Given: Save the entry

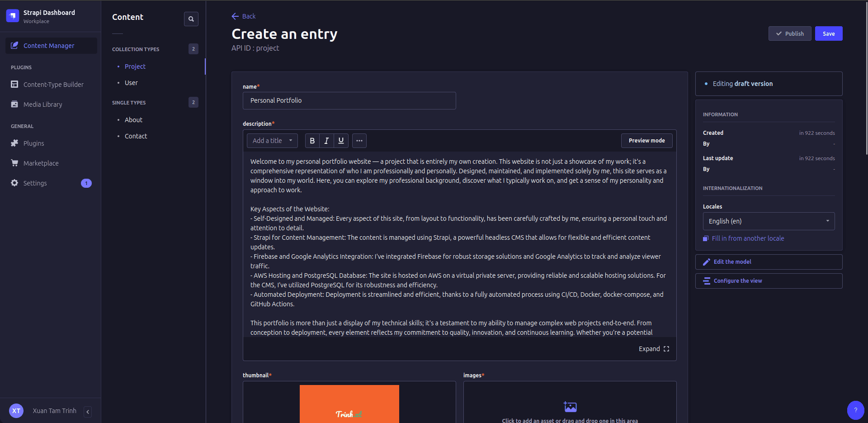Looking at the screenshot, I should coord(829,33).
